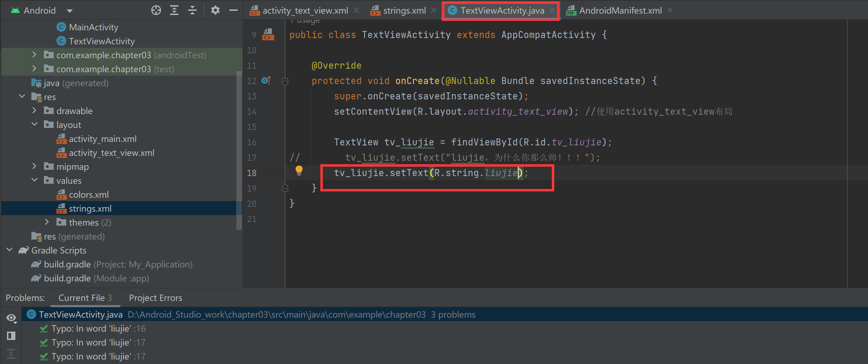
Task: Click the override method gutter icon on line 12
Action: click(x=266, y=81)
